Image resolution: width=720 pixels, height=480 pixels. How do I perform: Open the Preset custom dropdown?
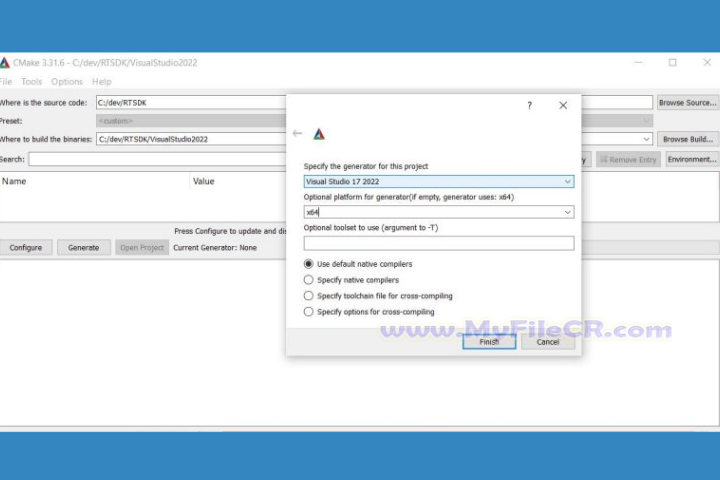point(647,121)
